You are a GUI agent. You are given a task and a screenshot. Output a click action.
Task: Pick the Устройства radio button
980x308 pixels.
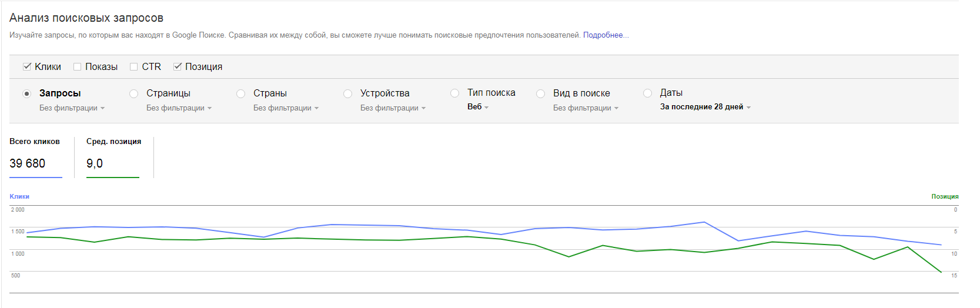click(x=348, y=93)
